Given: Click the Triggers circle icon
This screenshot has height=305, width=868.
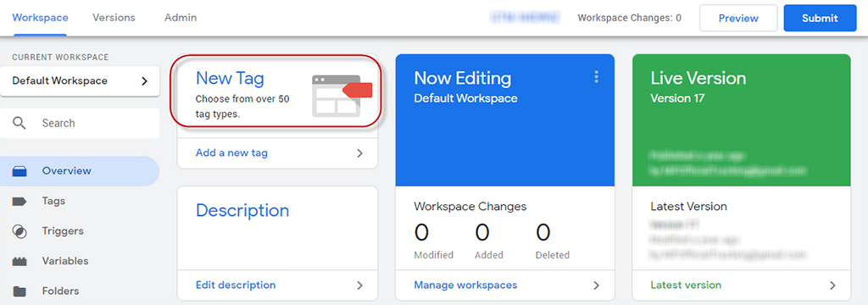Looking at the screenshot, I should click(x=19, y=231).
